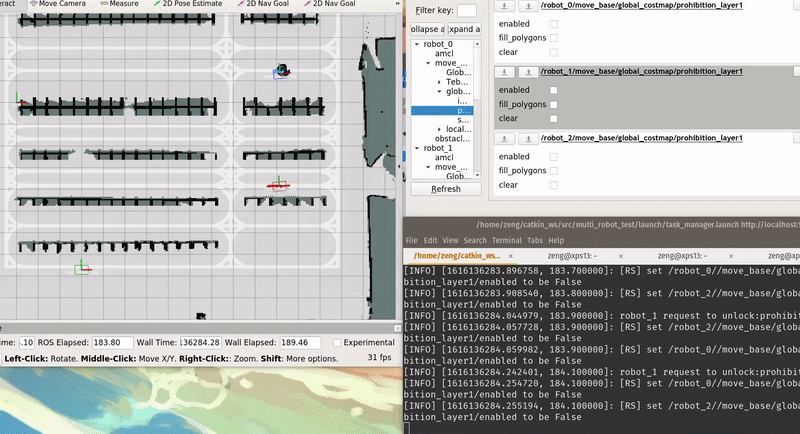Tick the 'clear' checkbox for robot_0
Viewport: 800px width, 434px height.
point(554,52)
